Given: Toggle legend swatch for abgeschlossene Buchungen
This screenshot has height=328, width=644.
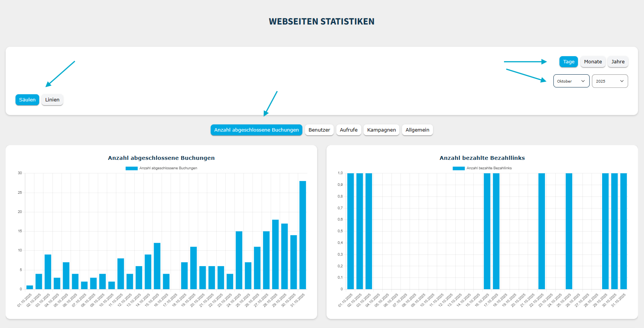Looking at the screenshot, I should tap(131, 168).
